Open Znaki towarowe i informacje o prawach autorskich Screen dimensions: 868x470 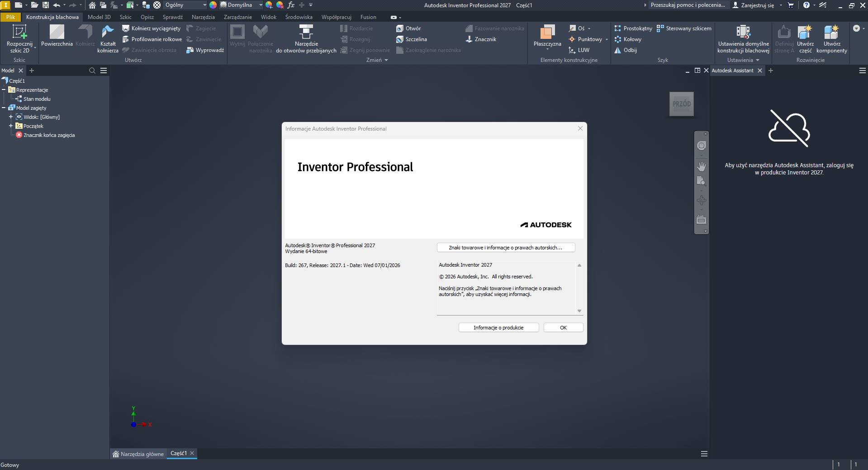506,248
